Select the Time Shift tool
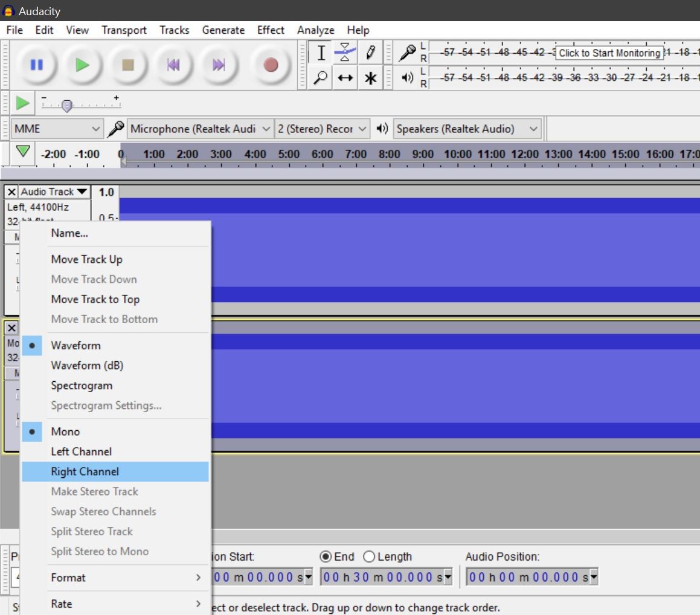 coord(344,78)
